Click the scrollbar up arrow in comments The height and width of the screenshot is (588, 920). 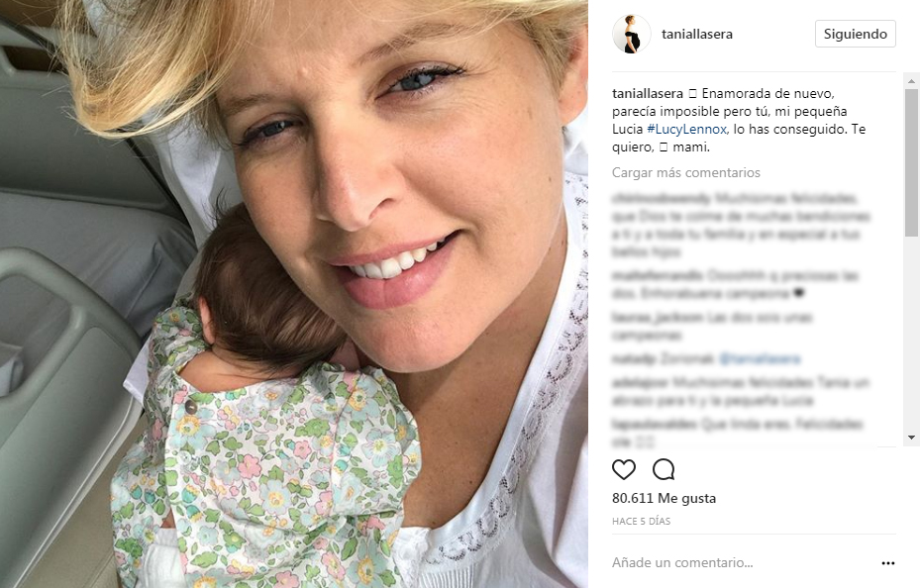pos(911,81)
